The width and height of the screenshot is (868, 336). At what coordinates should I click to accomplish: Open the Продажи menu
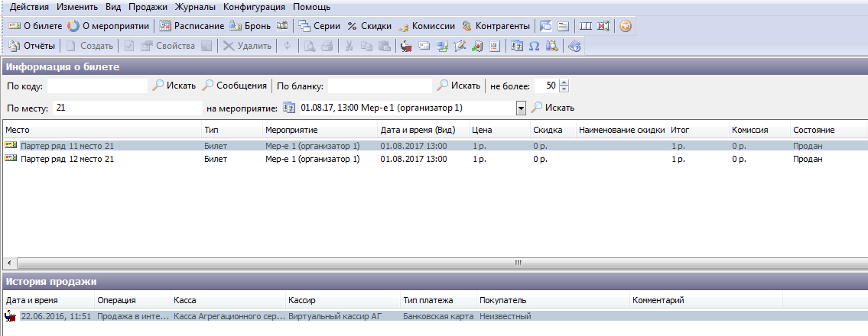click(x=149, y=6)
